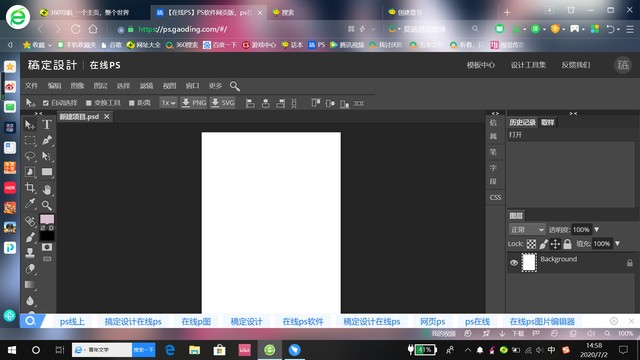Toggle lock all padlock icon
This screenshot has width=640, height=360.
tap(567, 244)
